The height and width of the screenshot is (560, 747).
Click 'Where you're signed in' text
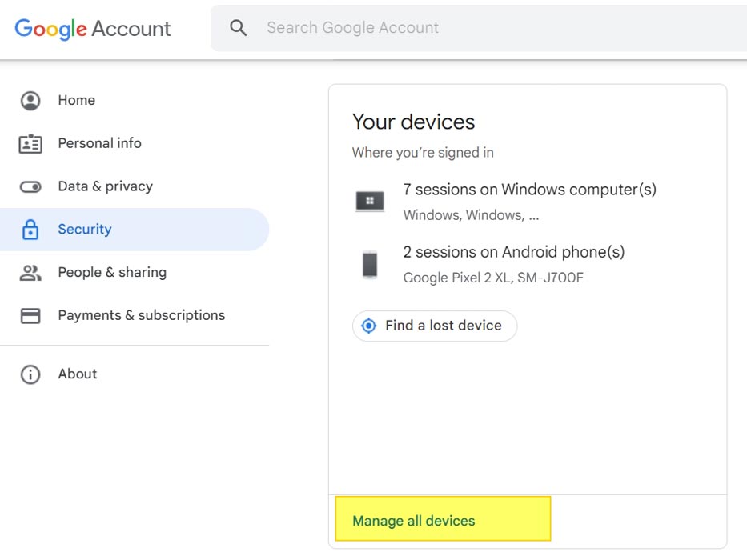pyautogui.click(x=423, y=153)
